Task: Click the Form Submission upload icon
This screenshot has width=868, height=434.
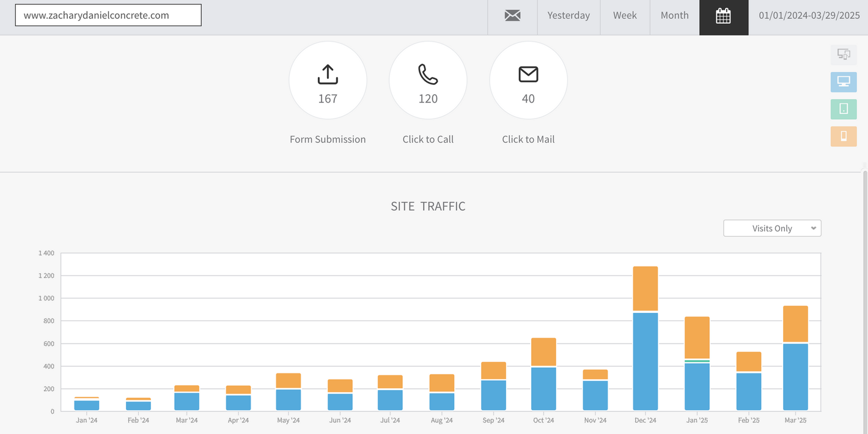Action: coord(328,74)
